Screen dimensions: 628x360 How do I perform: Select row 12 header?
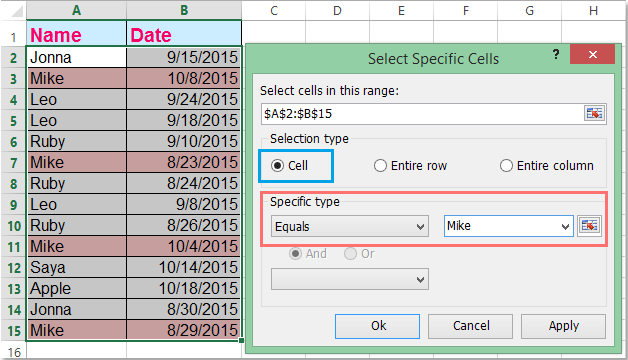pyautogui.click(x=13, y=267)
